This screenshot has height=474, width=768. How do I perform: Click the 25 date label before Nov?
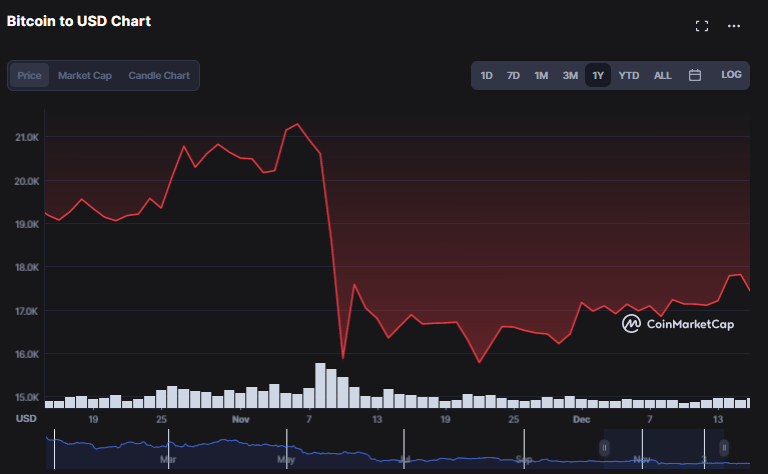pyautogui.click(x=161, y=420)
